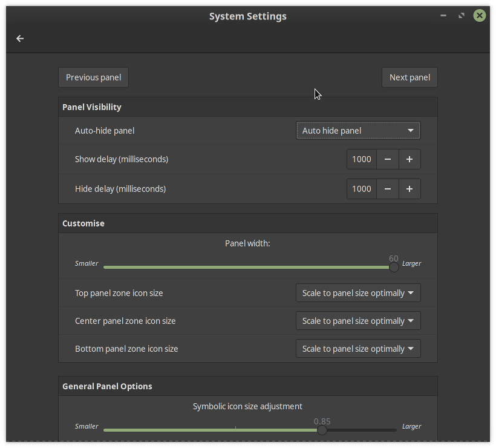Click the System Settings window title
The width and height of the screenshot is (496, 448).
247,16
